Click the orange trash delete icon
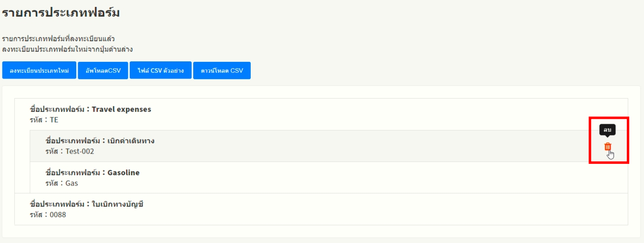 click(608, 146)
